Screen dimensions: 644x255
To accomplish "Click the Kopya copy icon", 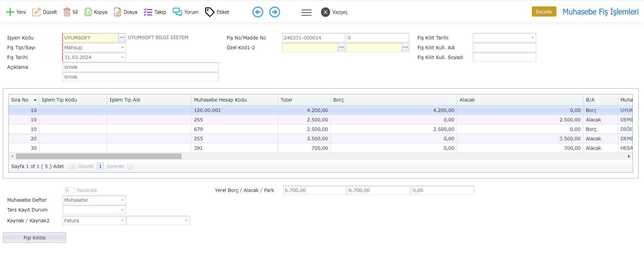I will [x=88, y=12].
